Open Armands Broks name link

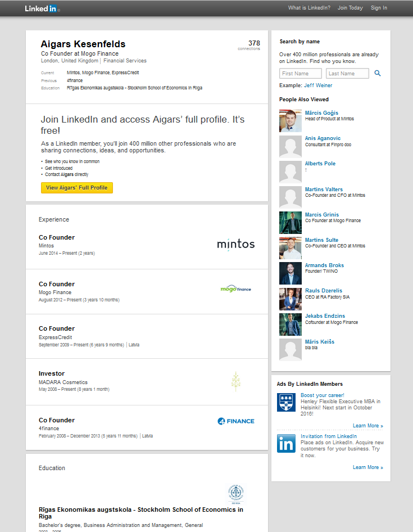pyautogui.click(x=324, y=265)
